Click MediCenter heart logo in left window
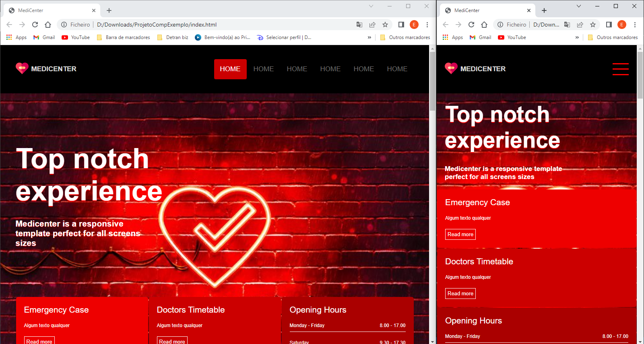The image size is (644, 344). (22, 68)
